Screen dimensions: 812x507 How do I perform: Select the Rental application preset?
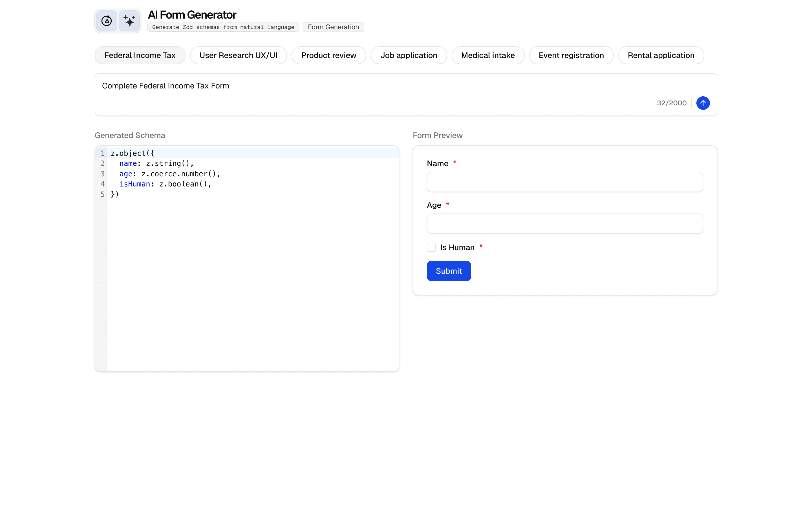click(661, 55)
